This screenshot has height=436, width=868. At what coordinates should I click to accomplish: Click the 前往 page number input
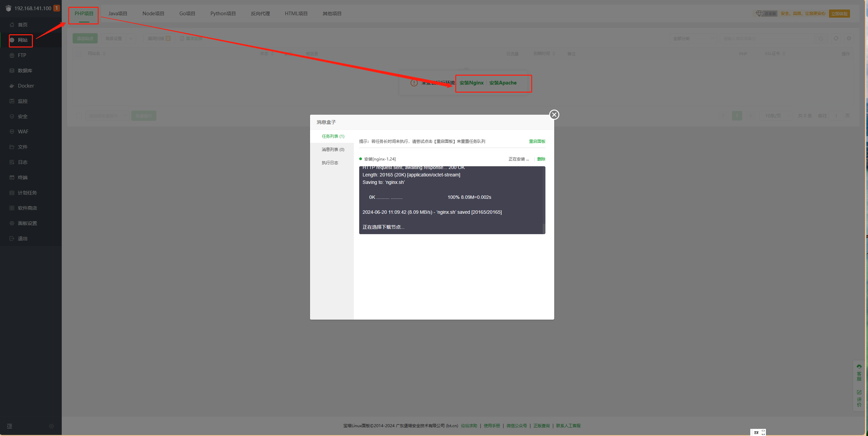pyautogui.click(x=836, y=116)
